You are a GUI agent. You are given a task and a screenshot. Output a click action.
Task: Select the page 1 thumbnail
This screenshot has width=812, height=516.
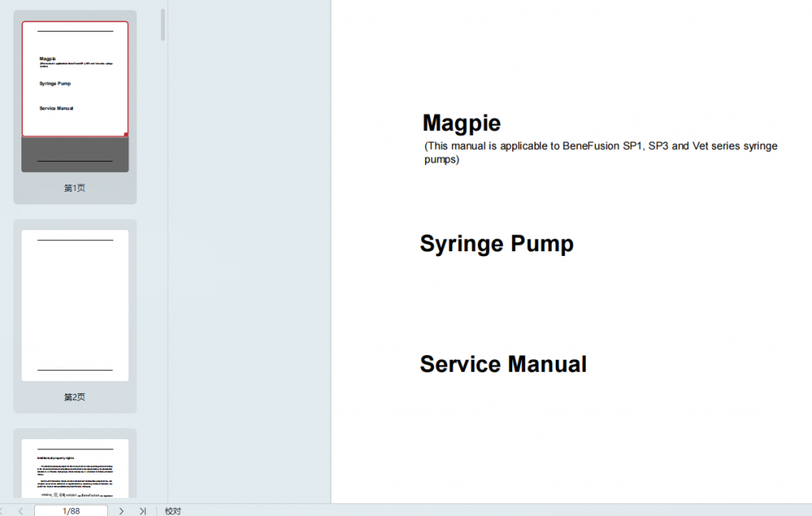point(75,96)
